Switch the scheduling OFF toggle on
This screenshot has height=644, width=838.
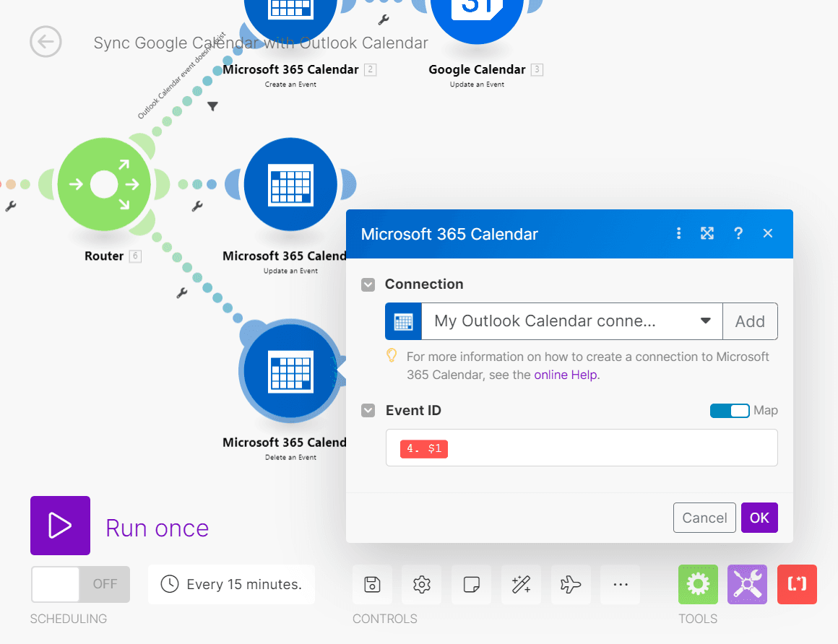point(80,583)
